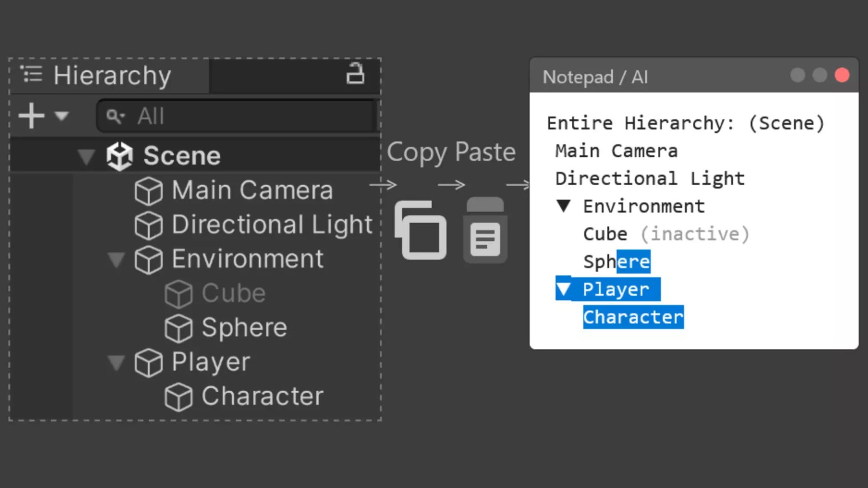Click the Copy icon between panels
The image size is (868, 488).
(x=420, y=230)
